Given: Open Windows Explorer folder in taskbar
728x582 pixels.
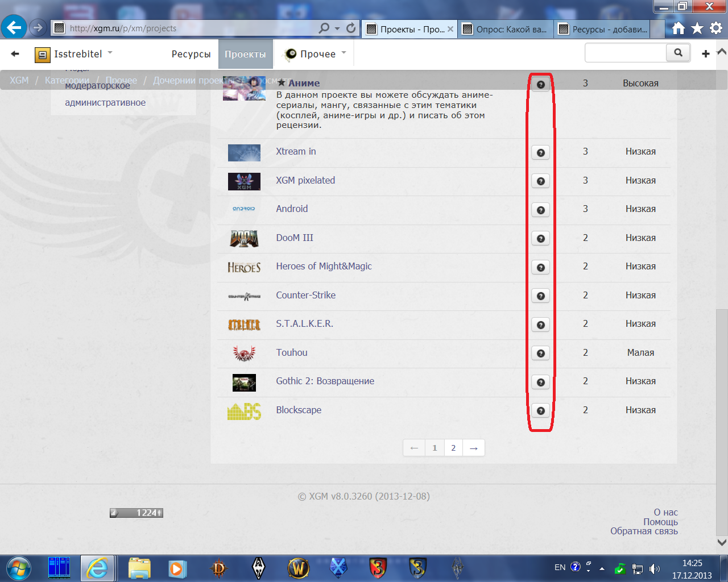Looking at the screenshot, I should pos(139,568).
